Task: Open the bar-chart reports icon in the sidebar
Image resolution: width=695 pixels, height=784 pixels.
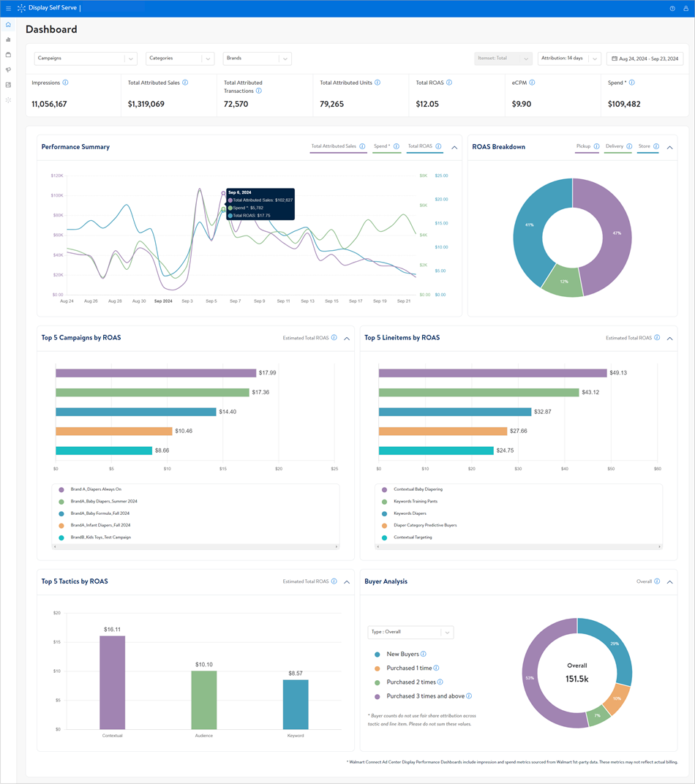Action: coord(8,39)
